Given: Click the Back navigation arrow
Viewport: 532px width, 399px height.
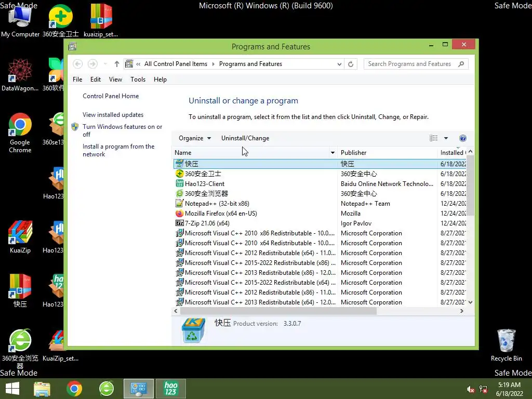Looking at the screenshot, I should [78, 64].
